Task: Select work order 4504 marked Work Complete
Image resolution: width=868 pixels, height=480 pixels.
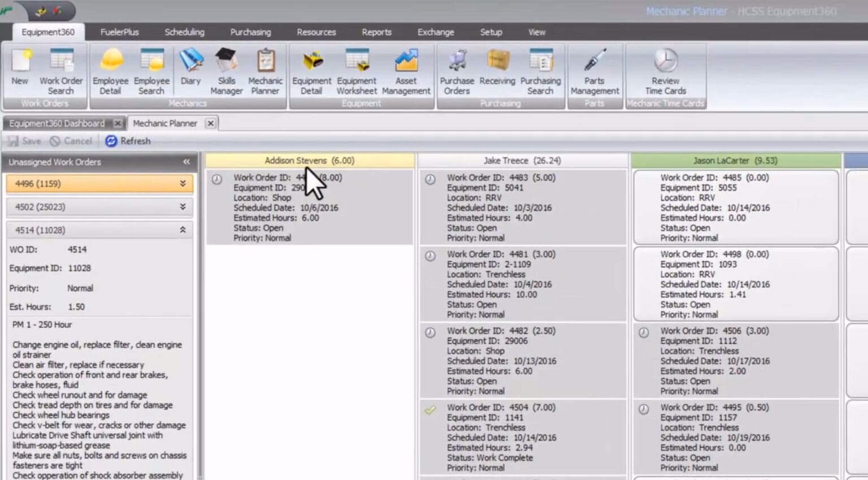Action: (x=522, y=437)
